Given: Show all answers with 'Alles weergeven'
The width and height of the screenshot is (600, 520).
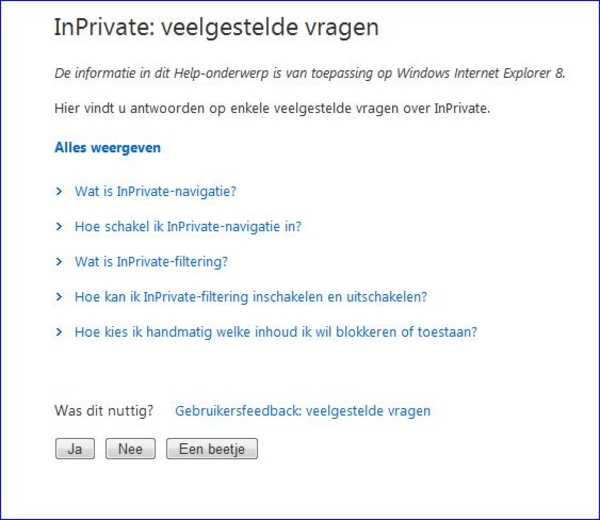Looking at the screenshot, I should [x=108, y=148].
